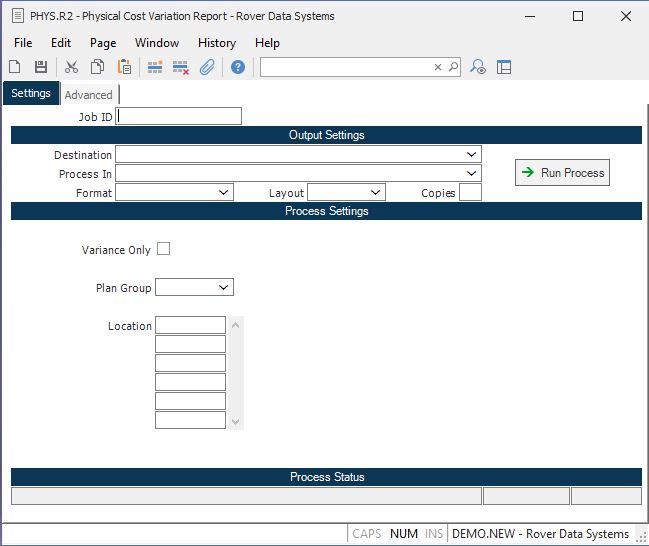Click the magnifier search icon
The image size is (649, 546).
click(x=453, y=67)
